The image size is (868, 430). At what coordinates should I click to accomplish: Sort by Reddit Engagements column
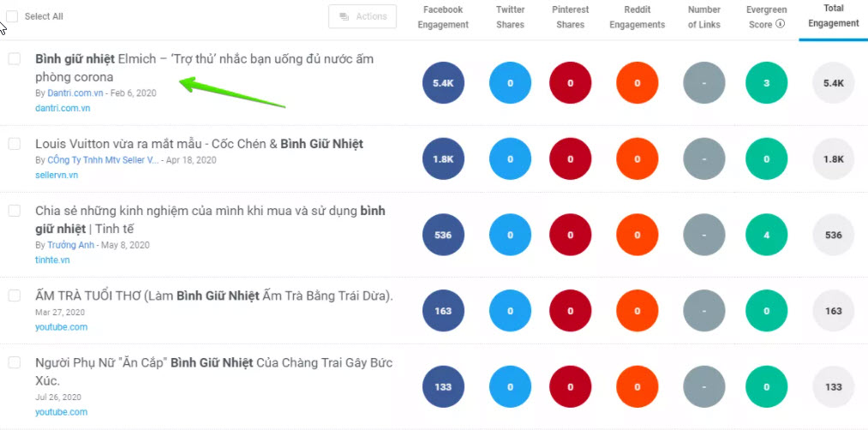coord(637,17)
